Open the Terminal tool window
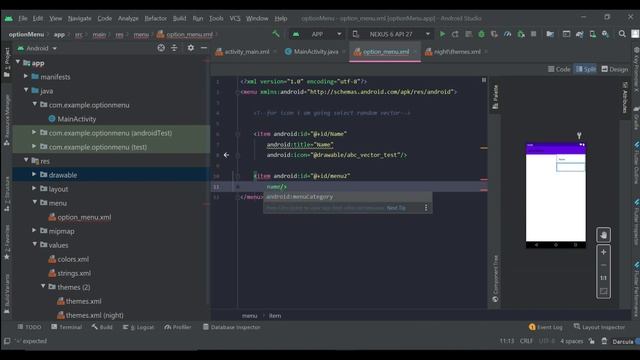 click(x=66, y=327)
